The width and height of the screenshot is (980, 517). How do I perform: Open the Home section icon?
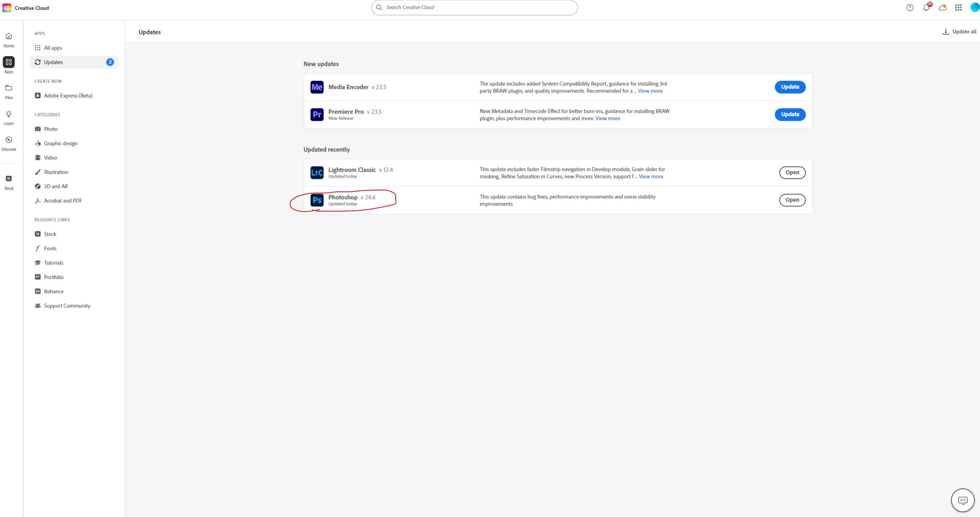(9, 40)
